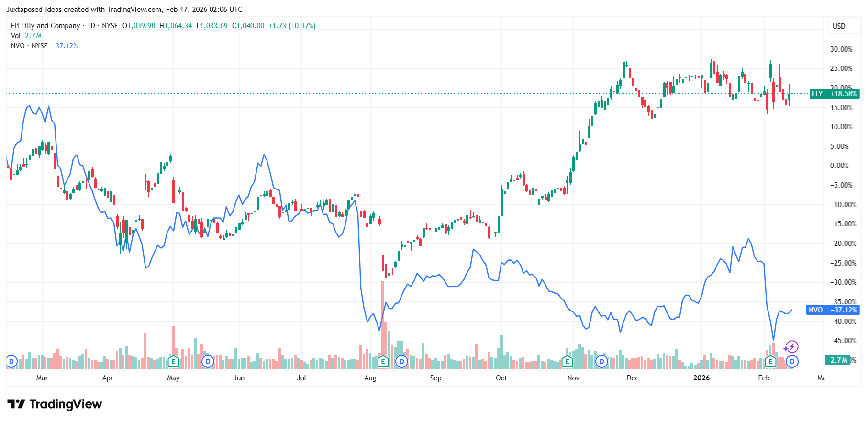Toggle the Vol 2.7M indicator legend

(x=26, y=36)
